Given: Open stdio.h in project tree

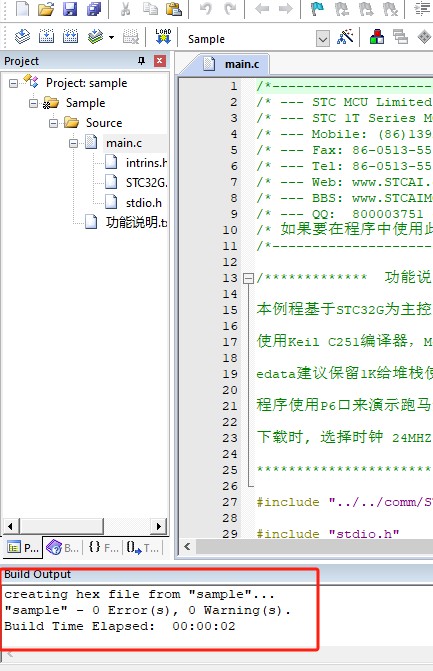Looking at the screenshot, I should pyautogui.click(x=144, y=202).
